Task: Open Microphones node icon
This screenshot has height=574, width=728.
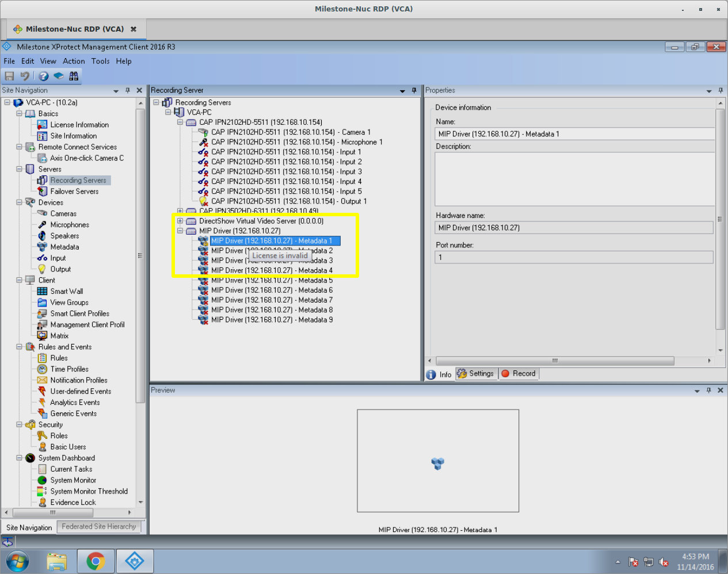Action: [x=42, y=225]
